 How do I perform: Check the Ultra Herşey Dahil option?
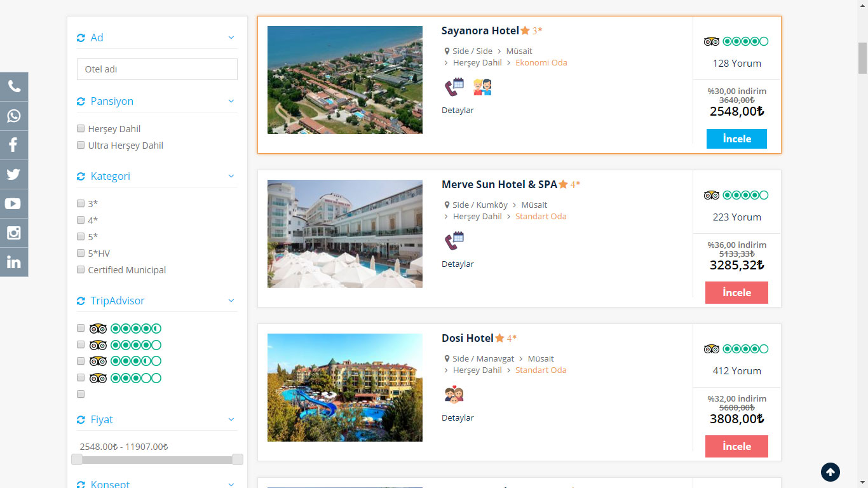pos(81,145)
